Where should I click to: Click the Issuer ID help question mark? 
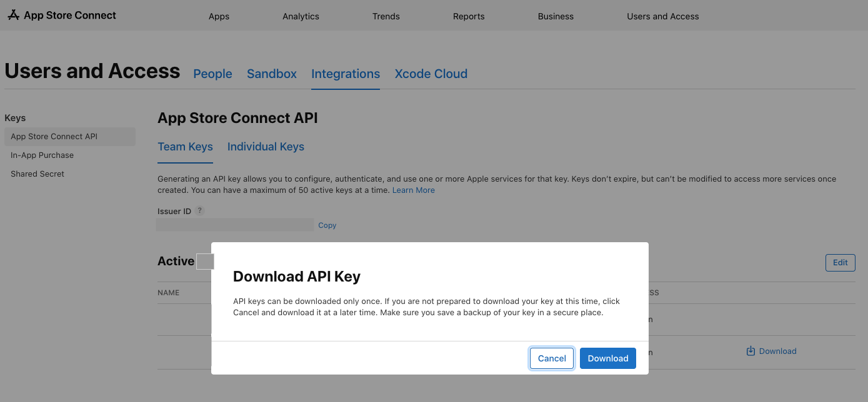click(x=199, y=211)
